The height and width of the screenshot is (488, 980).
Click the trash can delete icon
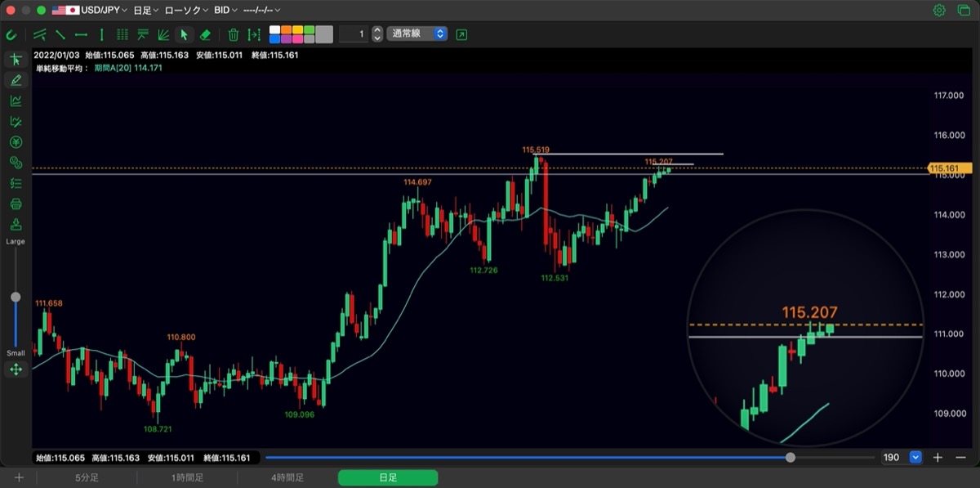click(234, 34)
